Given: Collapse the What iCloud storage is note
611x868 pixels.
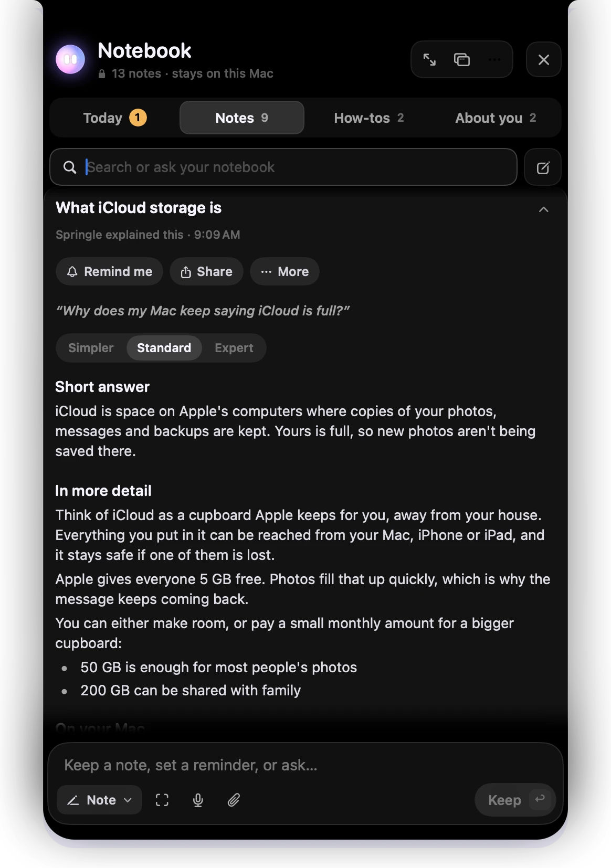Looking at the screenshot, I should click(x=544, y=209).
